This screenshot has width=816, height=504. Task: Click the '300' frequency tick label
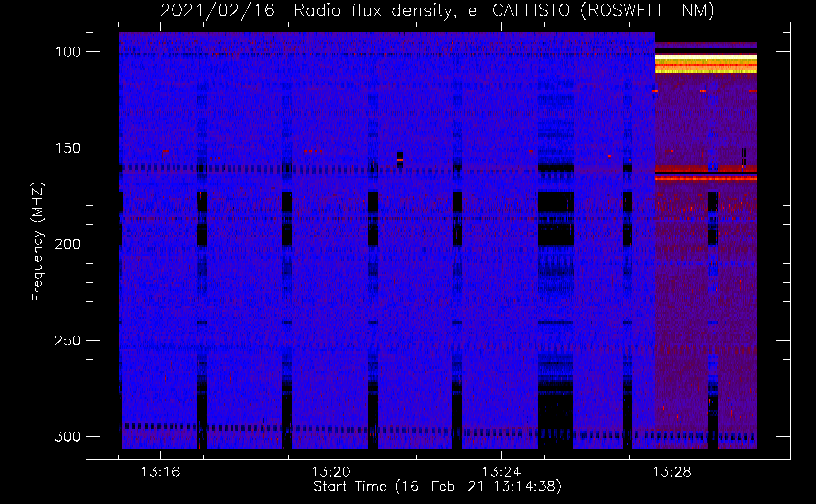click(x=67, y=436)
